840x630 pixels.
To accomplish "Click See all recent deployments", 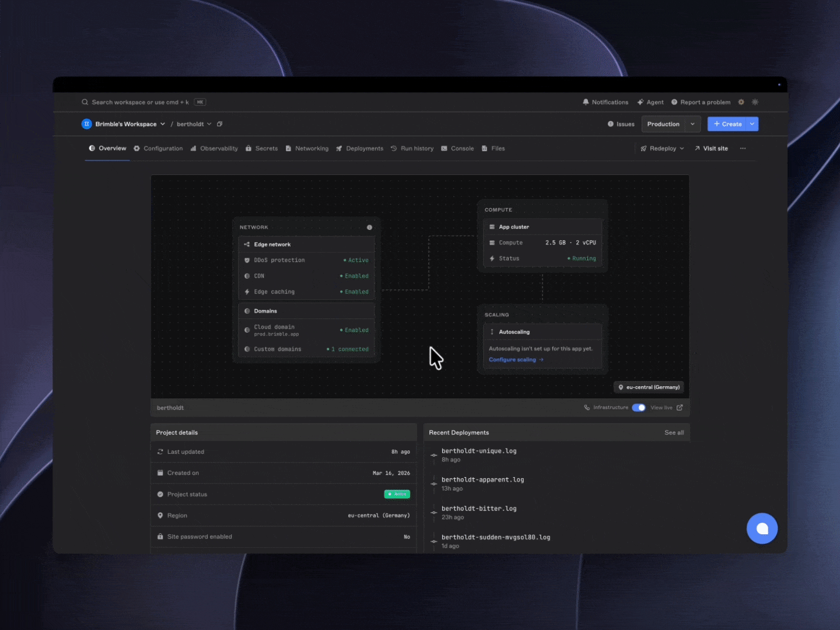I will 674,433.
